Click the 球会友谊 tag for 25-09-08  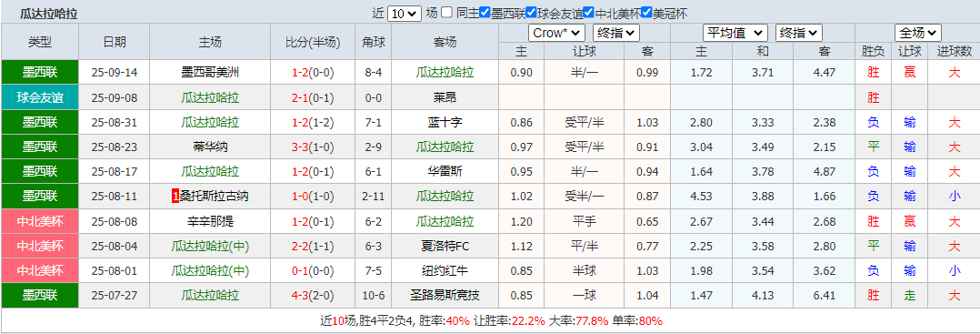coord(40,97)
